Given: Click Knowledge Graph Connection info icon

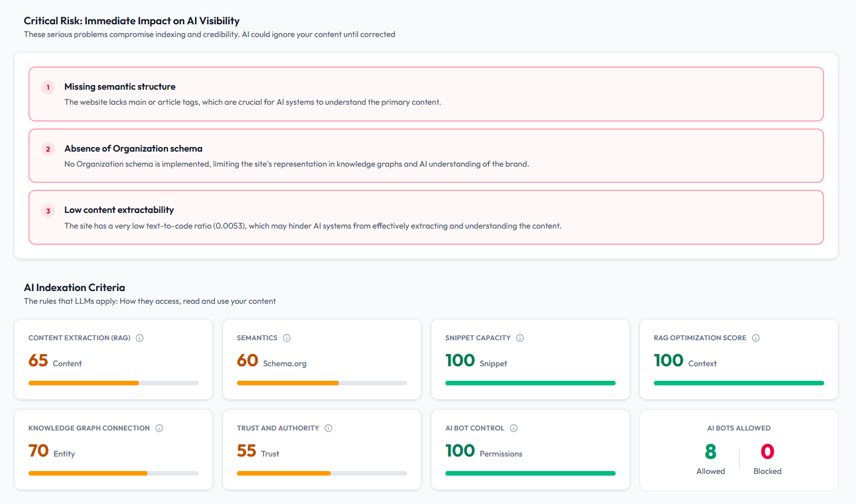Looking at the screenshot, I should pyautogui.click(x=159, y=428).
